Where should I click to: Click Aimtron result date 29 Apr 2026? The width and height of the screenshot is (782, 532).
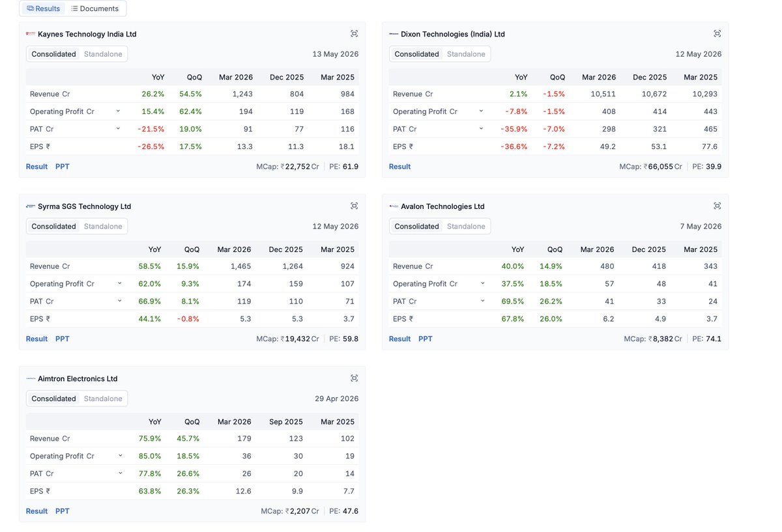(x=336, y=399)
